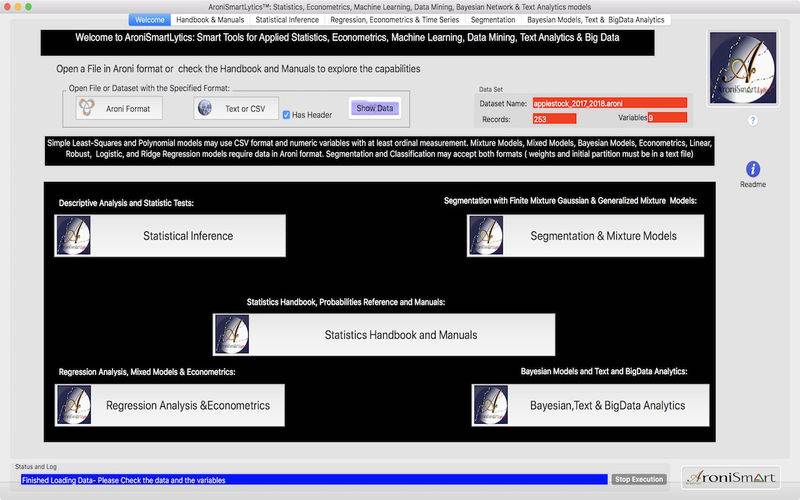Viewport: 800px width, 500px height.
Task: Click the 'Data Set' group label
Action: point(491,89)
